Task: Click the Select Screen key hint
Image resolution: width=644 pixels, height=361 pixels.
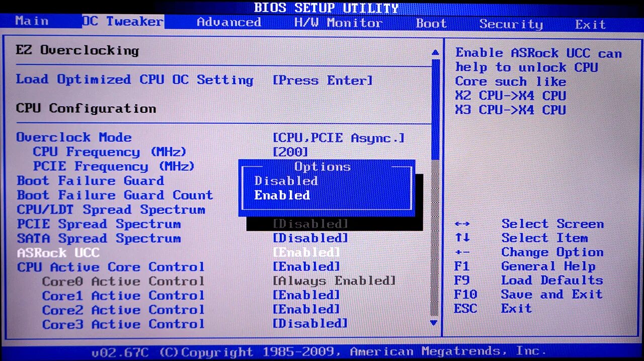Action: pyautogui.click(x=529, y=224)
